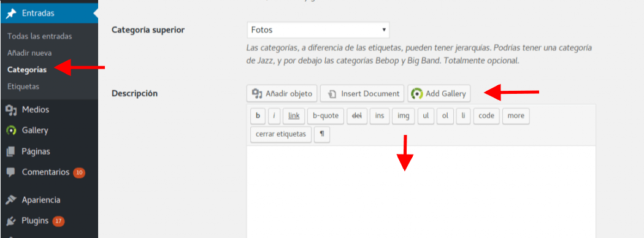Image resolution: width=644 pixels, height=238 pixels.
Task: Insert blockquote with b-quote button
Action: pyautogui.click(x=326, y=116)
